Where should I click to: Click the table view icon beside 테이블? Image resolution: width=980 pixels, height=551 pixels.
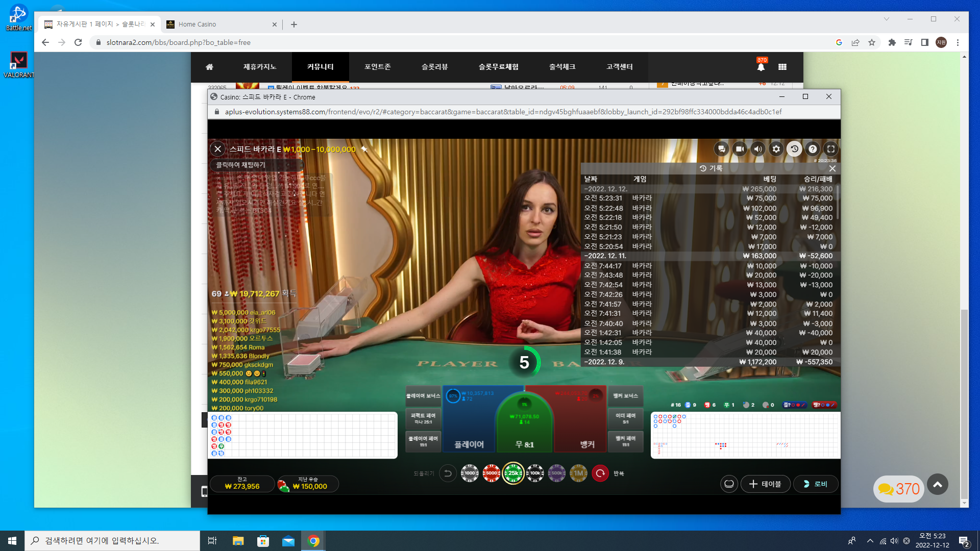pos(729,484)
